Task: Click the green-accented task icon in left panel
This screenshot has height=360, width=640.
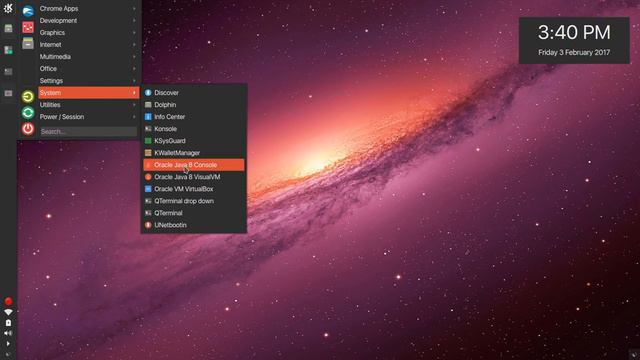Action: (x=8, y=50)
